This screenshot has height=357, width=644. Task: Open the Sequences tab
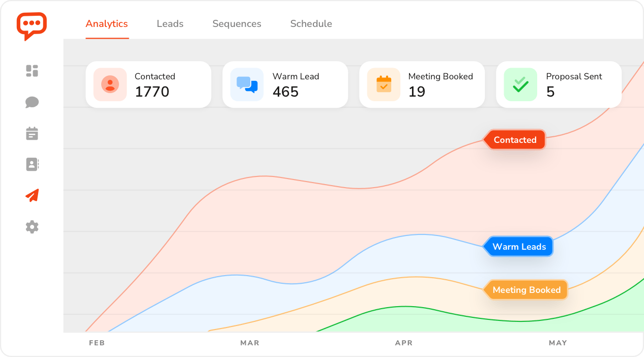click(237, 24)
